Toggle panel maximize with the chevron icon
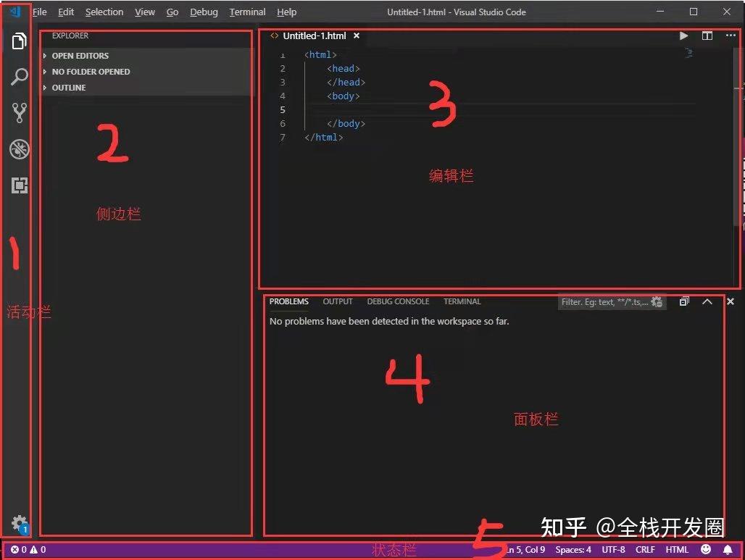 pyautogui.click(x=708, y=302)
